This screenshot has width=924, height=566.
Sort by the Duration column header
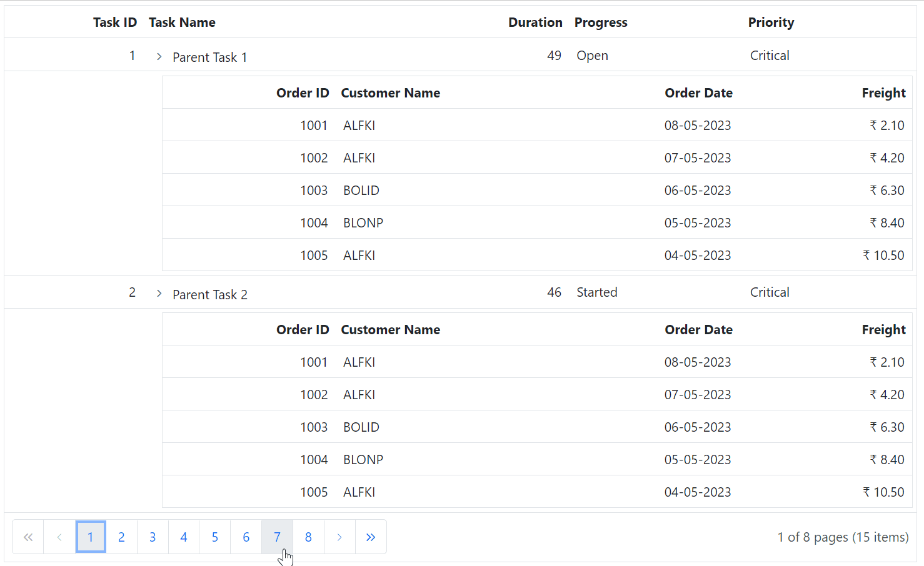pyautogui.click(x=535, y=22)
